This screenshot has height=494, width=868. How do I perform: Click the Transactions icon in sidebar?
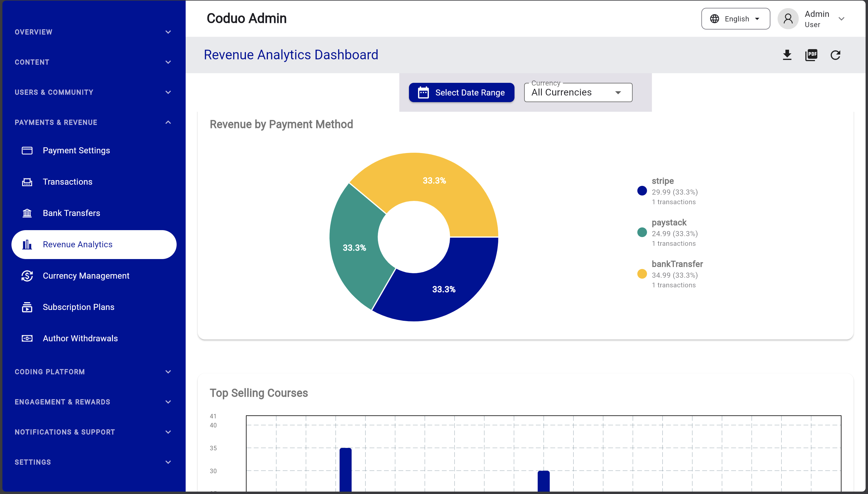click(x=27, y=182)
